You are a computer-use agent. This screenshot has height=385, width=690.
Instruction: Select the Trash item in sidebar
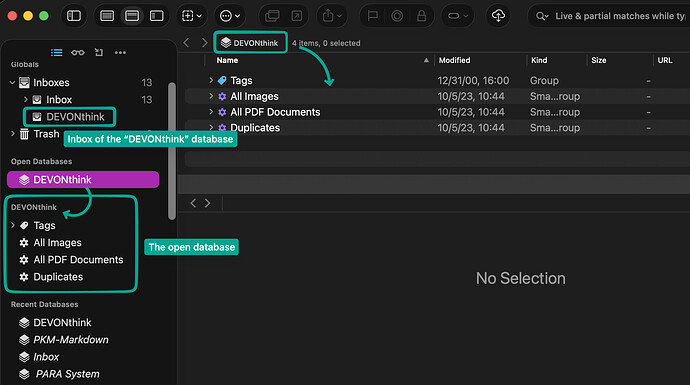click(x=46, y=134)
